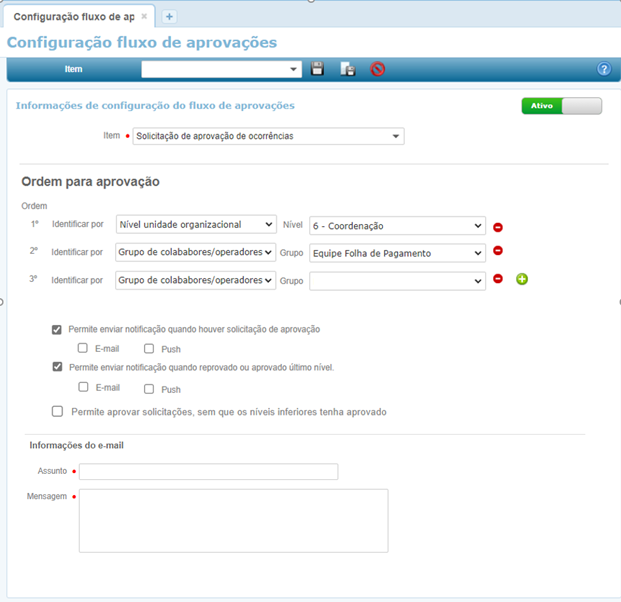Select the Configuração fluxo de ap tab
This screenshot has width=621, height=602.
click(x=73, y=16)
